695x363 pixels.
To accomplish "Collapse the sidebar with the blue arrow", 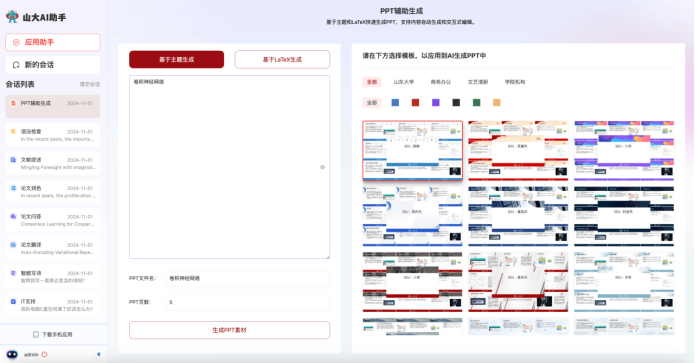I will pos(98,354).
